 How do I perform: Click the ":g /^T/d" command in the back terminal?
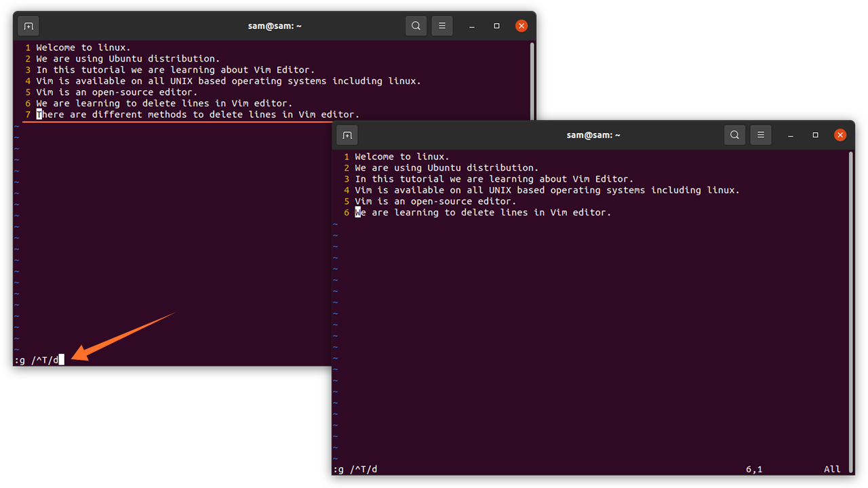click(x=37, y=360)
